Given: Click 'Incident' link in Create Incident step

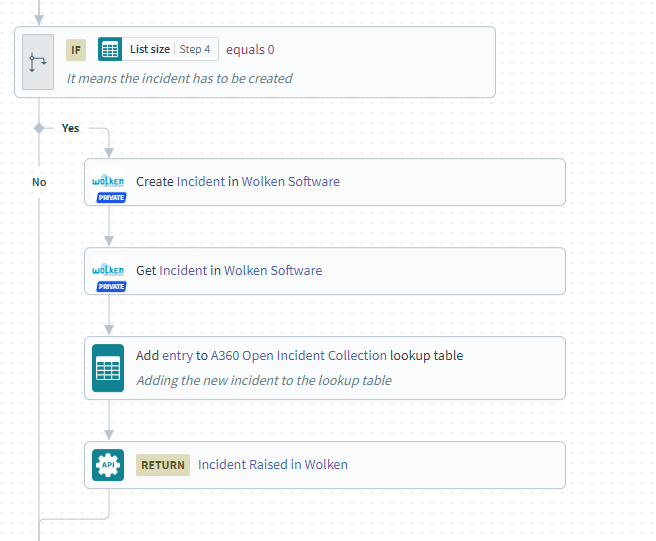Looking at the screenshot, I should click(201, 182).
